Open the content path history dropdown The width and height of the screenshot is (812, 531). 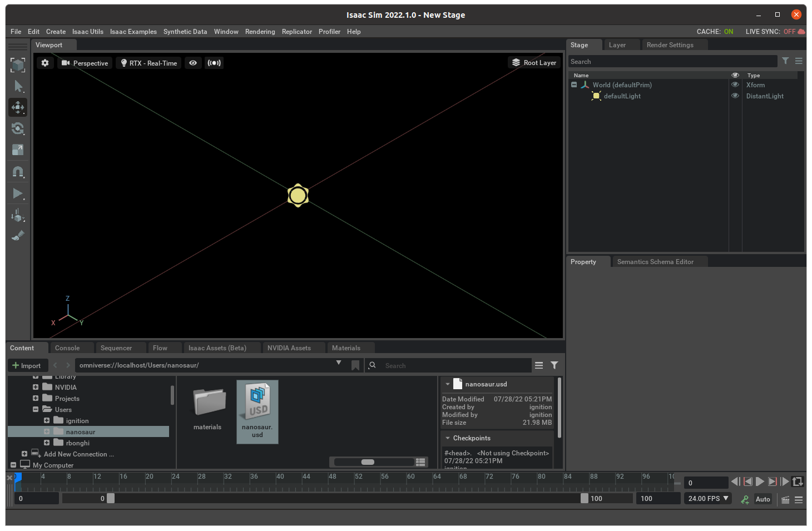pos(339,363)
